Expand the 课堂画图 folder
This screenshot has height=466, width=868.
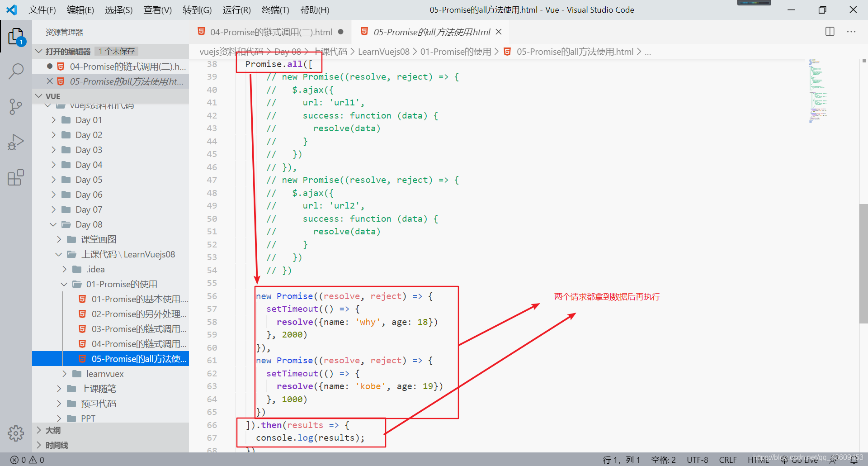pyautogui.click(x=59, y=239)
